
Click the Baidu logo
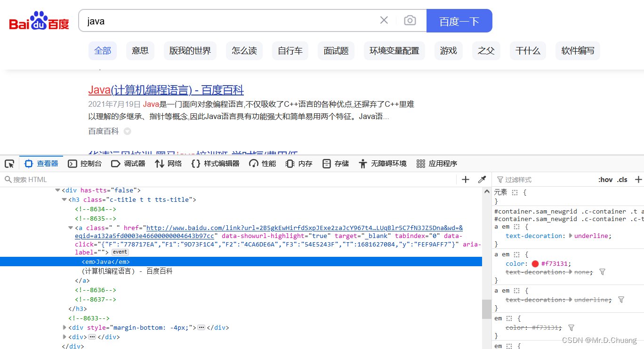pos(39,21)
